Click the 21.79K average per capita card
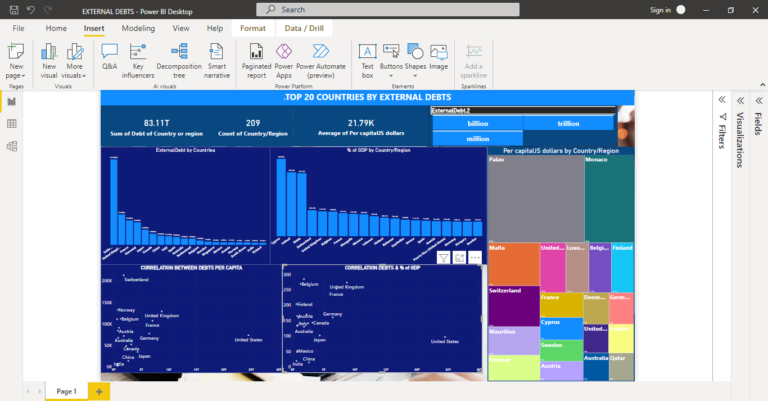Image resolution: width=768 pixels, height=401 pixels. coord(361,127)
